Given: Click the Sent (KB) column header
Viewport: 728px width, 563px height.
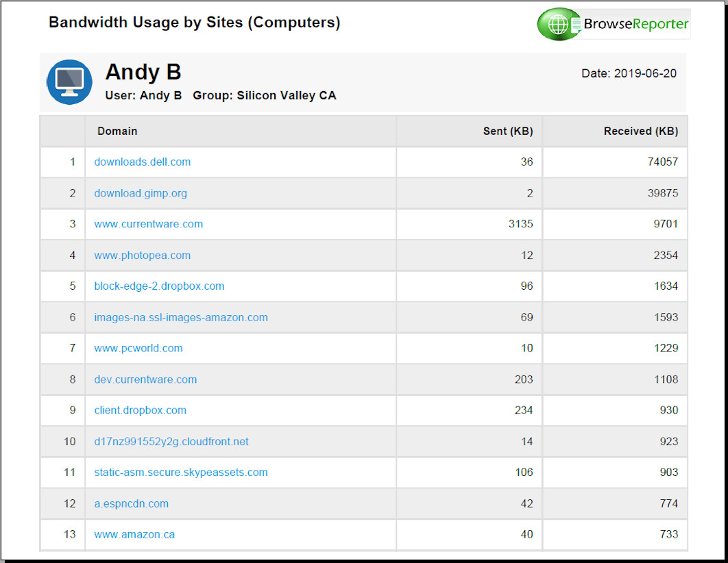Looking at the screenshot, I should coord(507,131).
